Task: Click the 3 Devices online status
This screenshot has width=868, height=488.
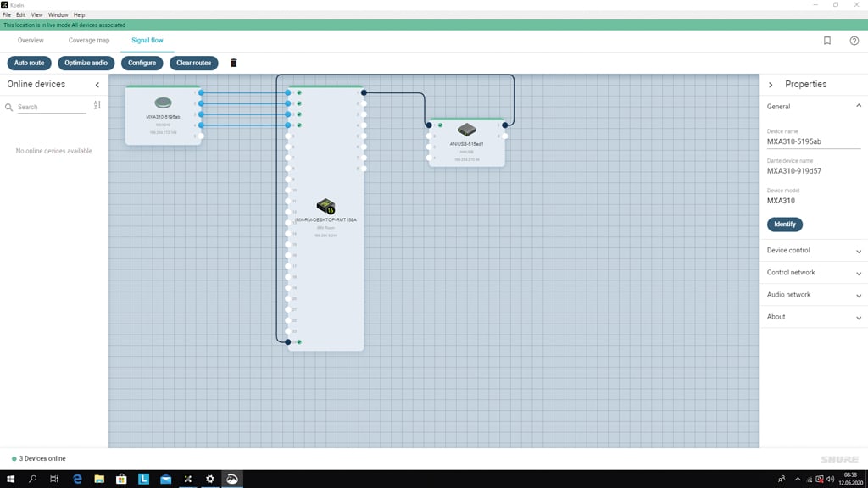Action: (39, 458)
